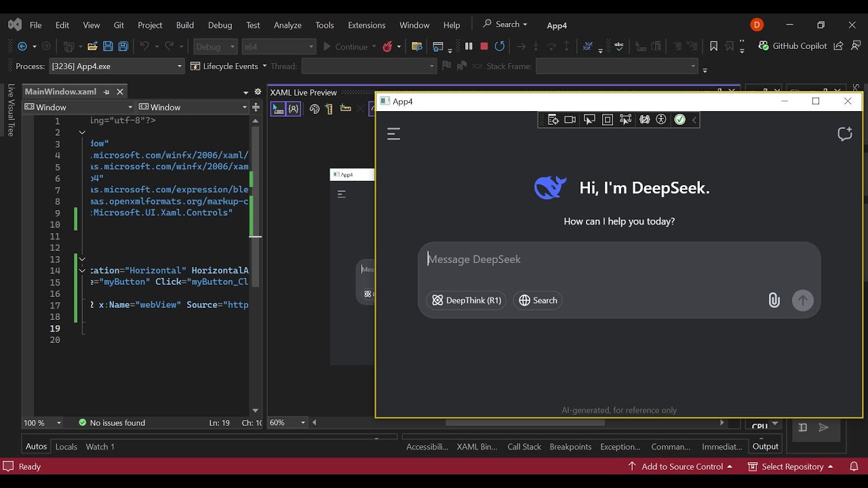Open Live Visual Tree from in-app toolbar

coord(553,119)
